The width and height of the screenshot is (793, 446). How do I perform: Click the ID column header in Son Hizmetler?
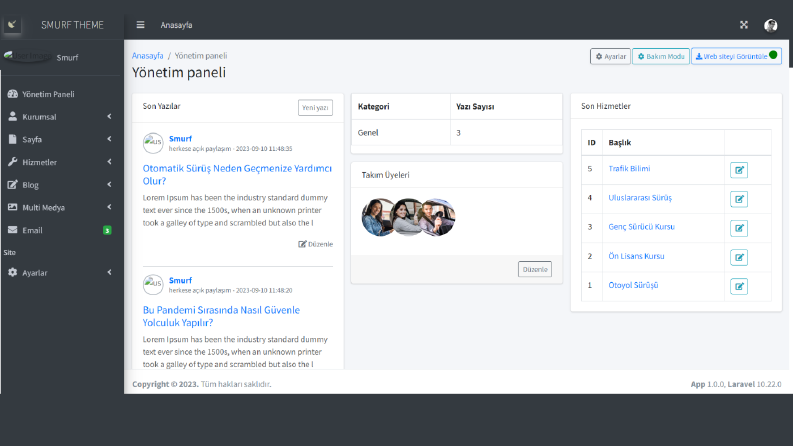tap(591, 143)
